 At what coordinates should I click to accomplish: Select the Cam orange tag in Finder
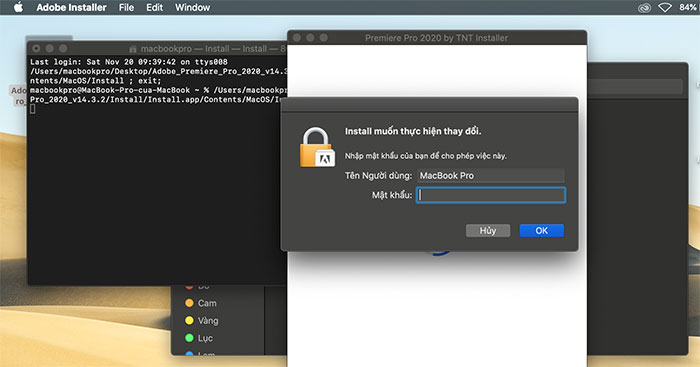click(201, 303)
